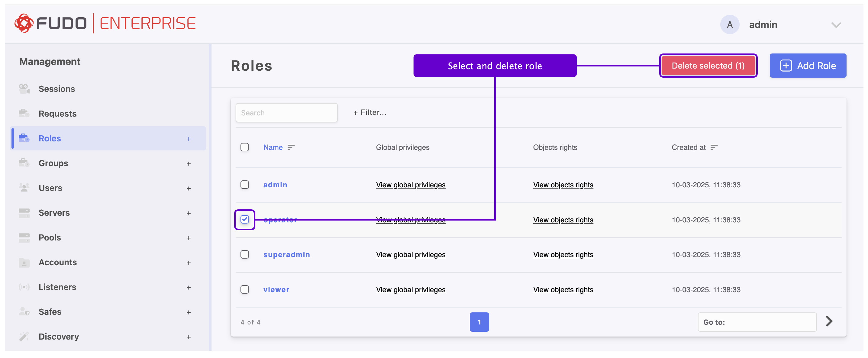868x358 pixels.
Task: Open Groups in the Management menu
Action: (x=53, y=163)
